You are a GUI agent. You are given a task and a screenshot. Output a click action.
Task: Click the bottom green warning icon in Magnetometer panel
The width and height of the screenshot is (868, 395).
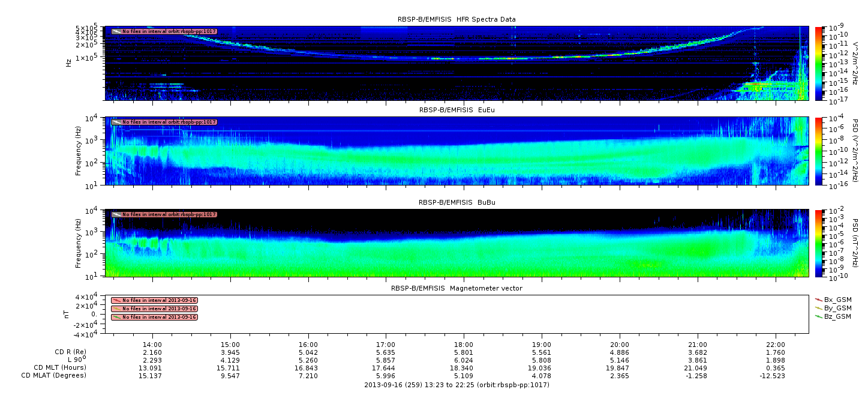click(x=116, y=317)
